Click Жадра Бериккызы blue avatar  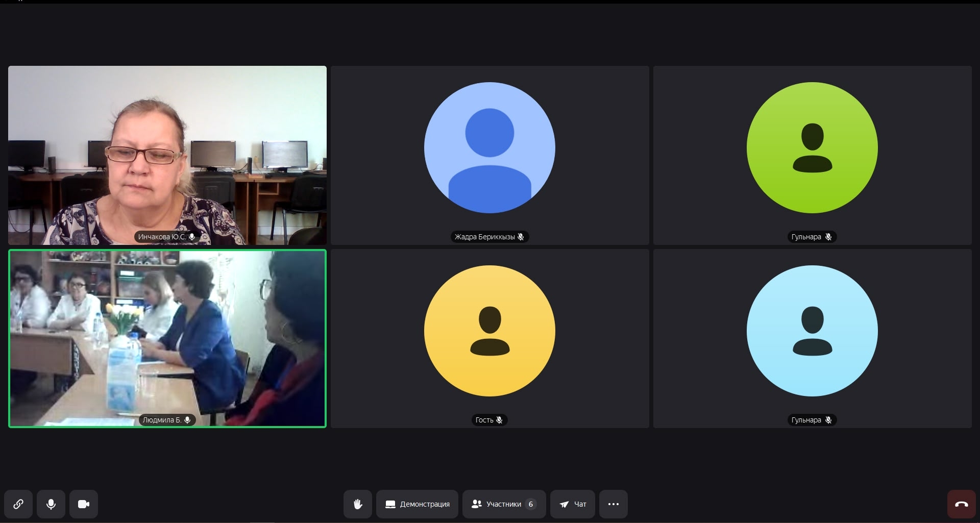click(489, 148)
